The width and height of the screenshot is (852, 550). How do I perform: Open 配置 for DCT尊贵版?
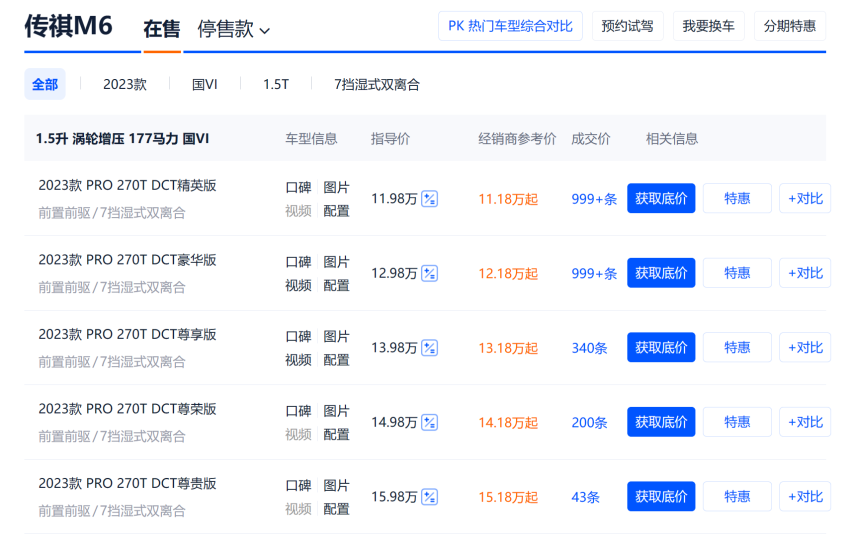tap(336, 509)
